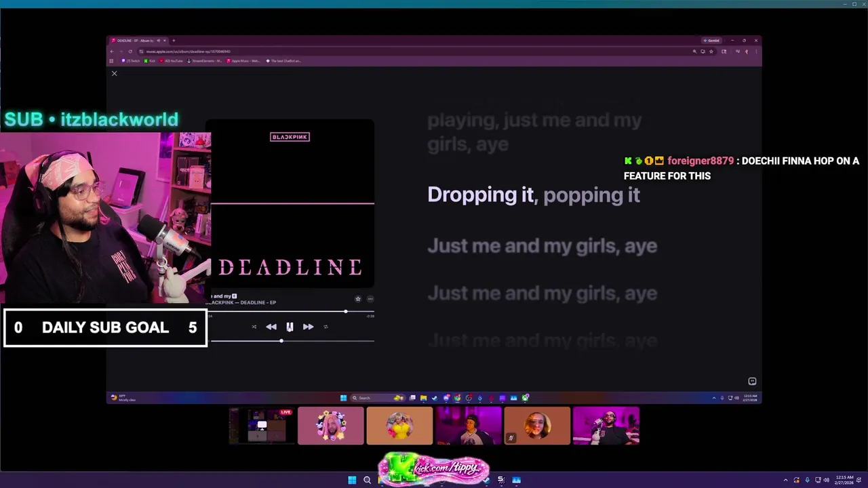Select the yellow outfit avatar thumbnail
The height and width of the screenshot is (488, 868).
tap(399, 426)
